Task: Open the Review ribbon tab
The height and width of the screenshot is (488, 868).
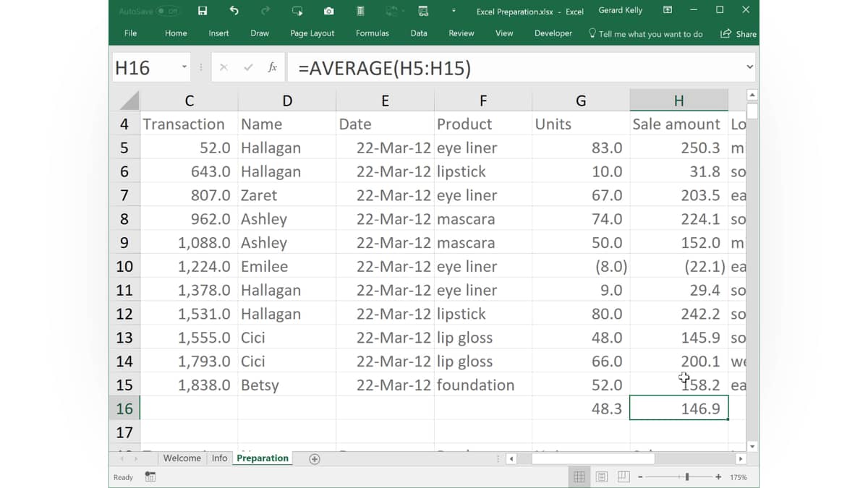Action: click(x=461, y=33)
